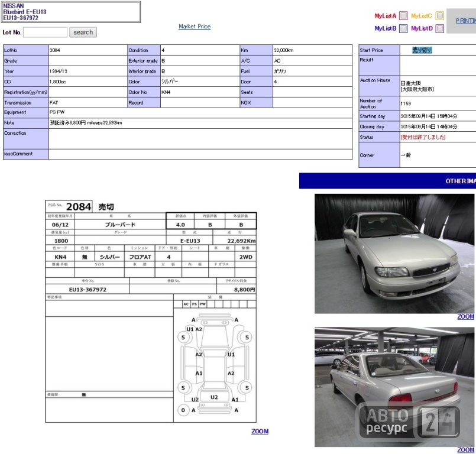Select the Note text with mileage 22,692km
476x454 pixels.
coord(86,122)
